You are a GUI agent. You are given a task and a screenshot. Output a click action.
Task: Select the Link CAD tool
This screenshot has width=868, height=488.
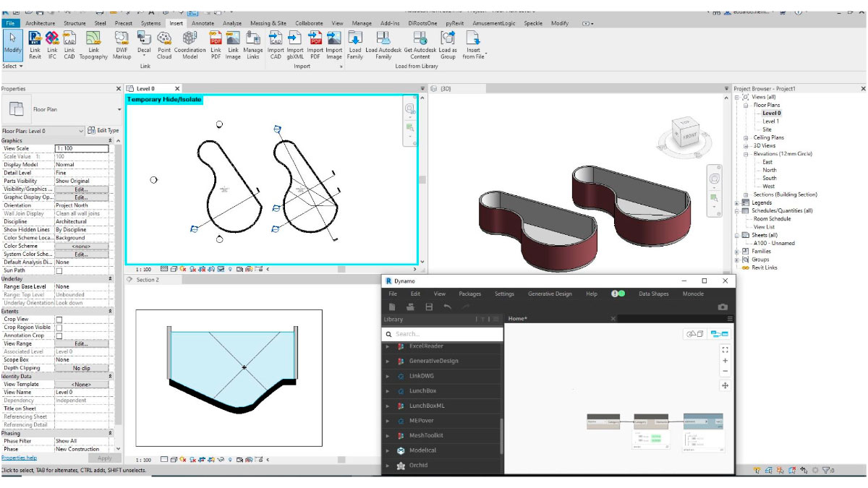pyautogui.click(x=69, y=44)
